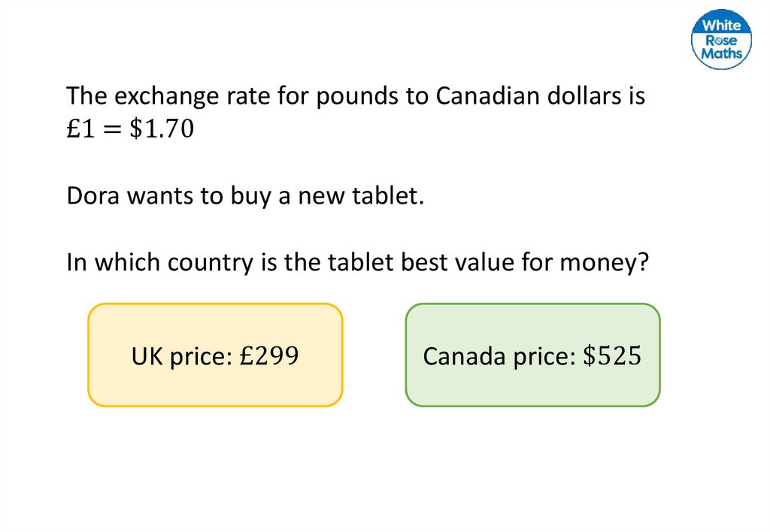The width and height of the screenshot is (770, 532).
Task: Click the word 'White' in the logo
Action: coord(721,26)
